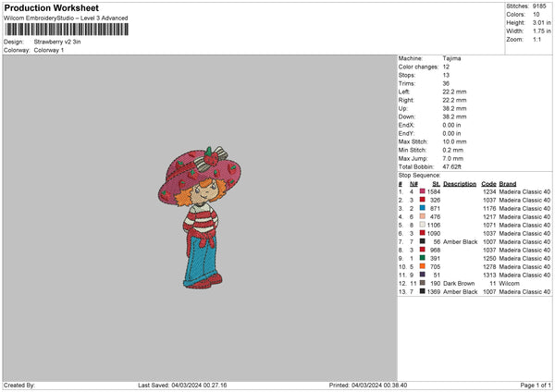This screenshot has width=555, height=392.
Task: Click the off-white swatch for stop 5
Action: click(422, 224)
